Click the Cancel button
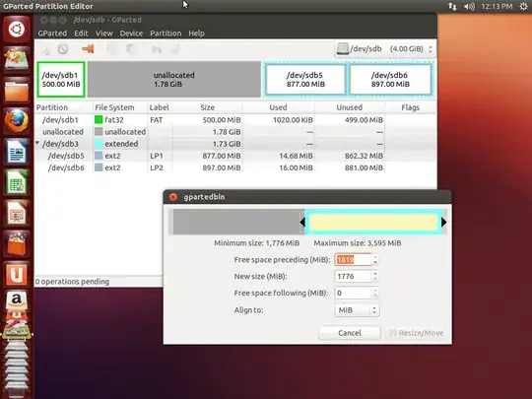The image size is (532, 399). [x=350, y=333]
